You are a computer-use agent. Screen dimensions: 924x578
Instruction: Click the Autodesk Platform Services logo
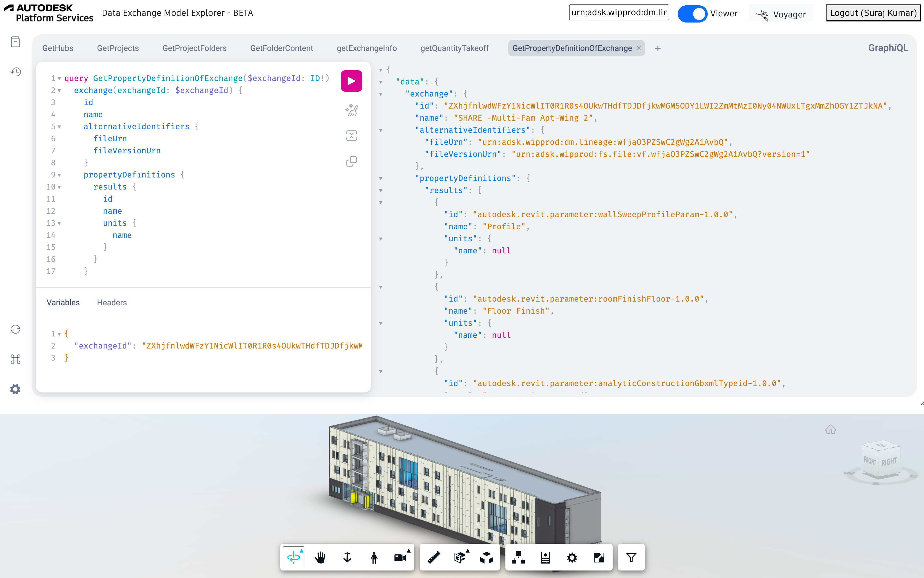tap(49, 13)
